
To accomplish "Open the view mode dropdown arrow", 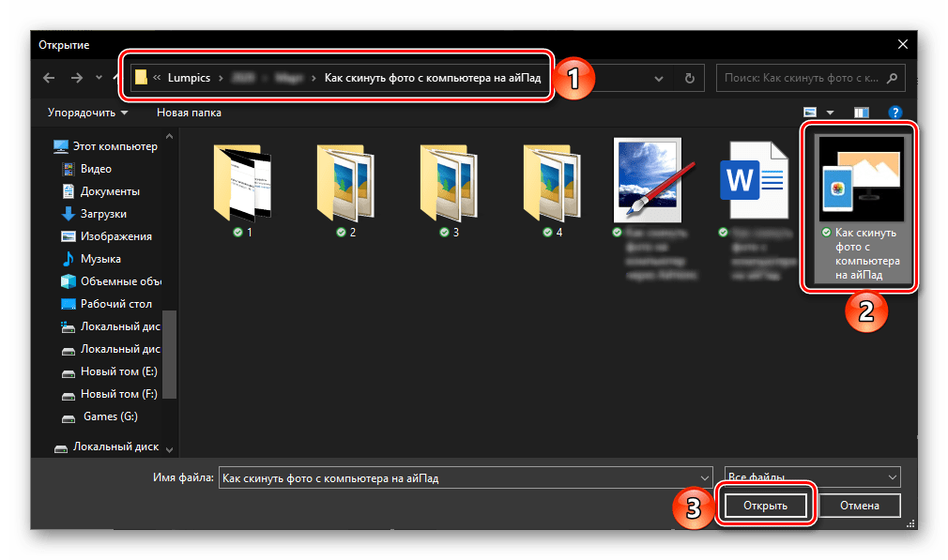I will (830, 114).
